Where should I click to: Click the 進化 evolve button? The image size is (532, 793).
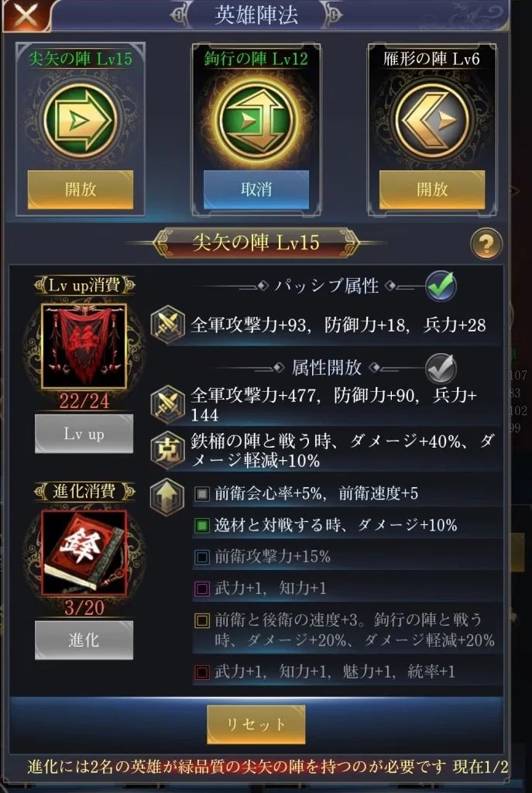[x=84, y=640]
